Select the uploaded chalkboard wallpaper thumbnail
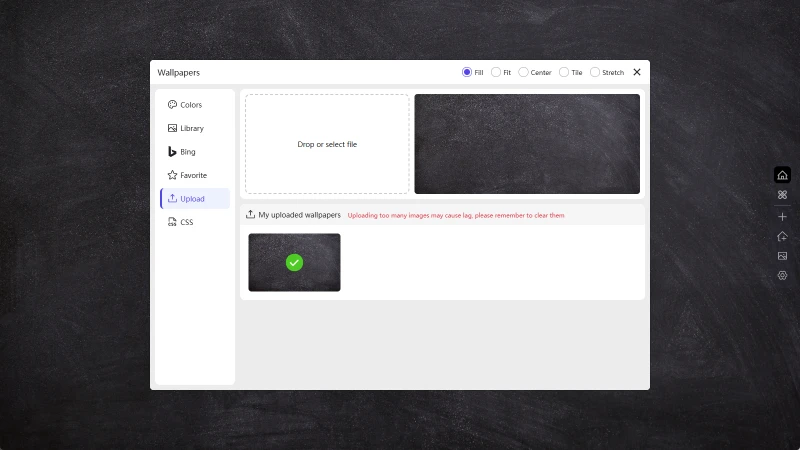This screenshot has width=800, height=450. 294,262
